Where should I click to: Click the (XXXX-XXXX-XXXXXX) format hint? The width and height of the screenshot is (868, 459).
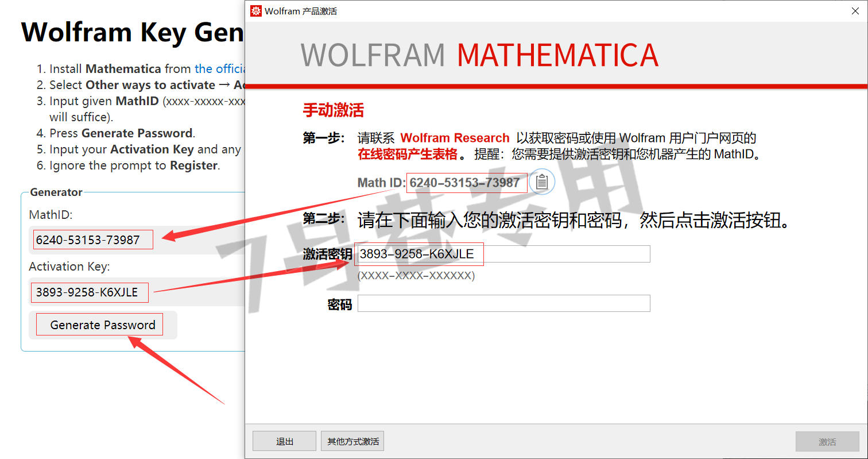click(416, 276)
